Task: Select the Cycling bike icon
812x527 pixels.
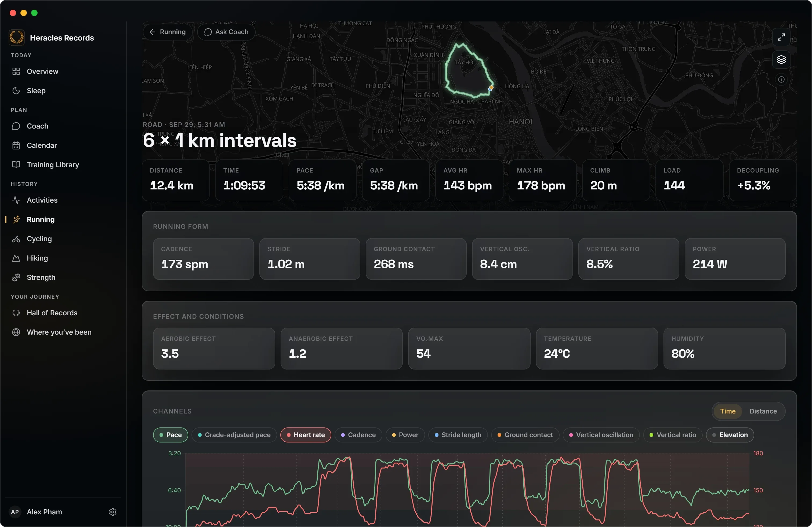Action: [16, 239]
